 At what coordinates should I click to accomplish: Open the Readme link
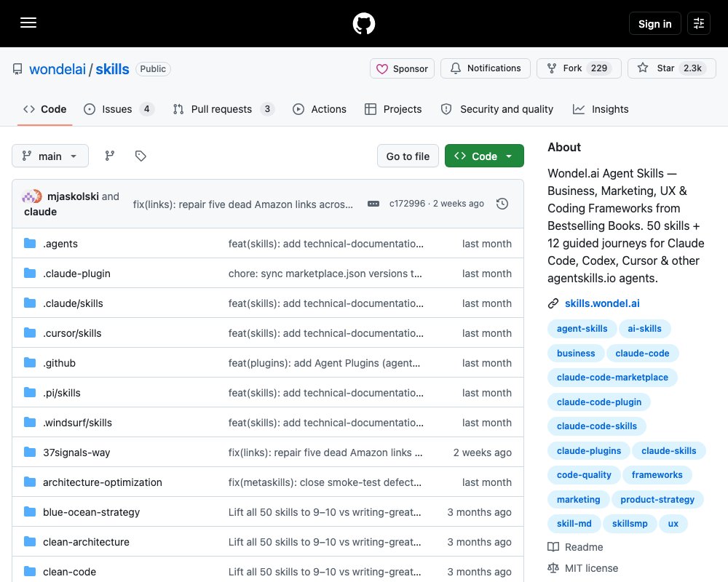pyautogui.click(x=575, y=547)
